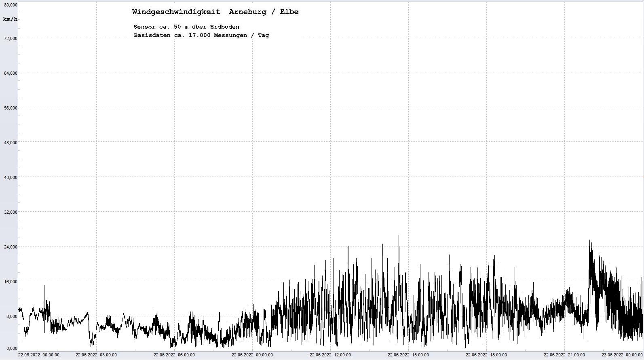Select the 22.06.2022 12:00:00 time label

tap(330, 355)
